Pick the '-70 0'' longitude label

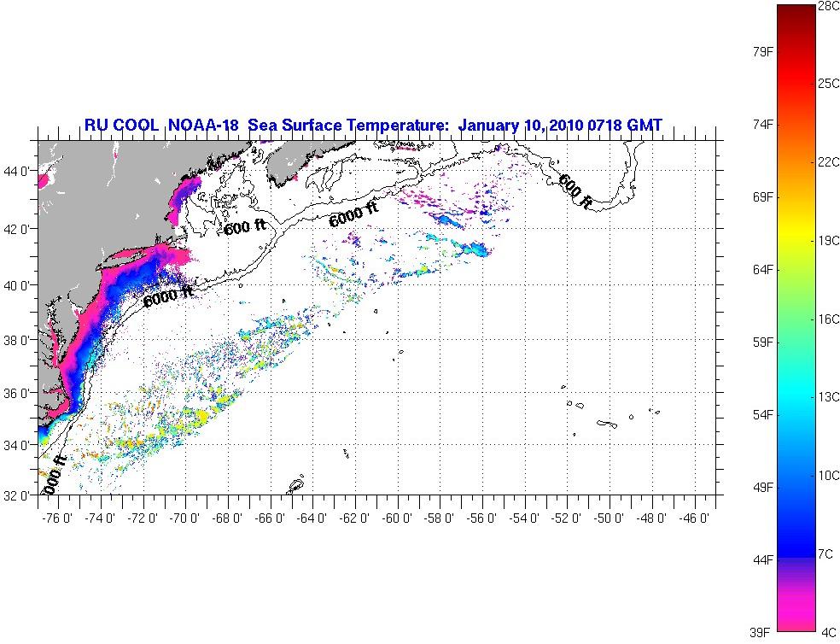click(184, 518)
